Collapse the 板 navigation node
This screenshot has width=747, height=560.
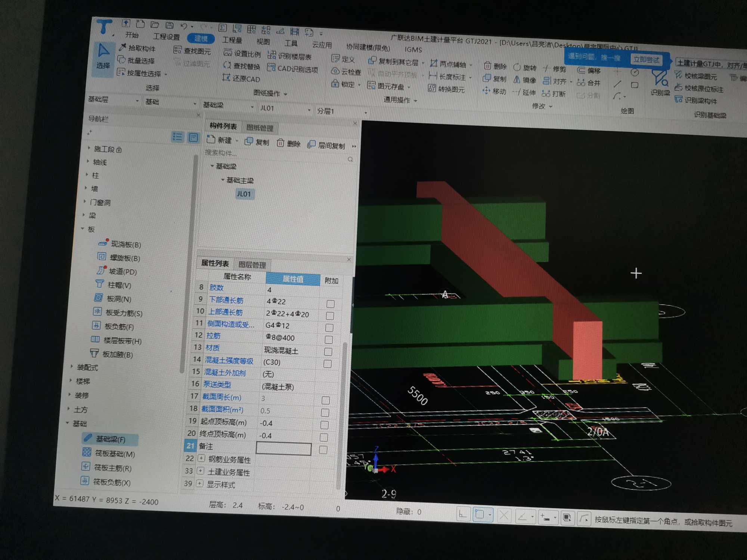[83, 228]
